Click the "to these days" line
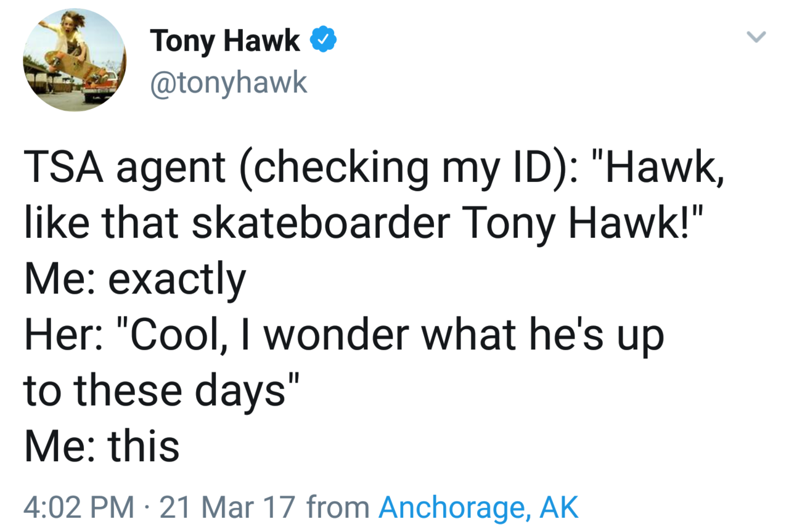Screen dimensions: 789x532 pyautogui.click(x=161, y=390)
